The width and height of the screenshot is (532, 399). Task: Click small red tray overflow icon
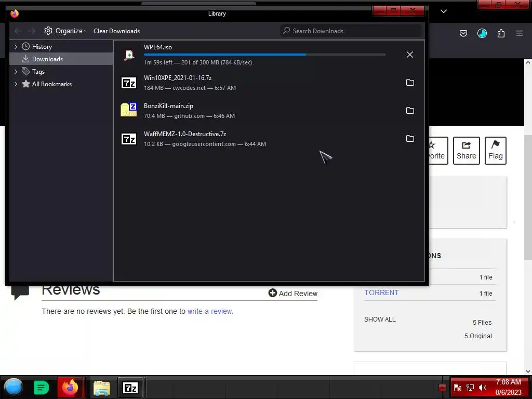coord(442,388)
